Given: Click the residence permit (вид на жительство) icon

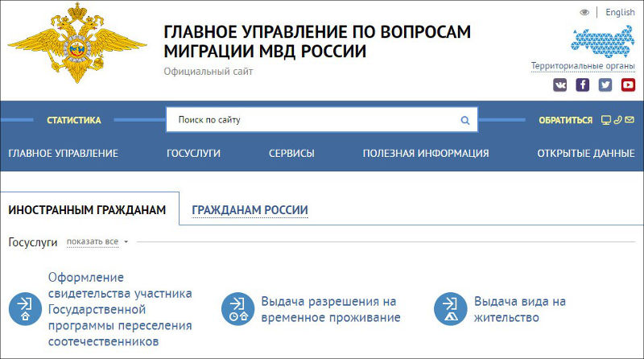Looking at the screenshot, I should tap(451, 309).
